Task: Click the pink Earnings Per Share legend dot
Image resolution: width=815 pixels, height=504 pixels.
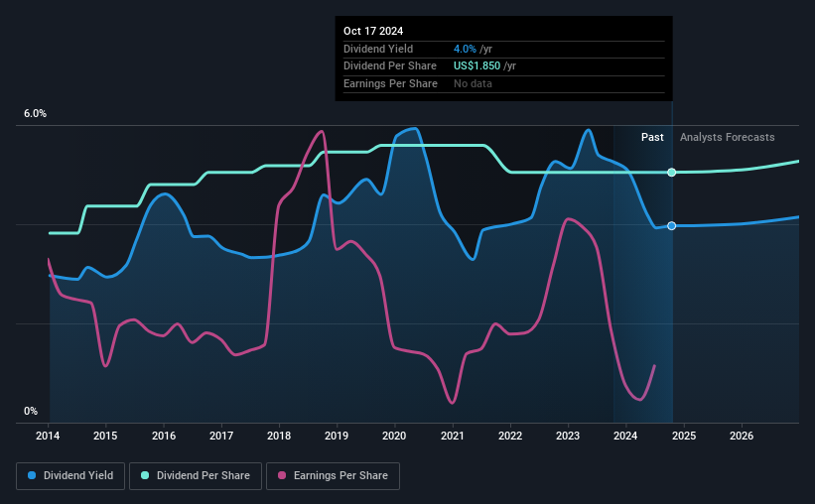Action: 282,475
